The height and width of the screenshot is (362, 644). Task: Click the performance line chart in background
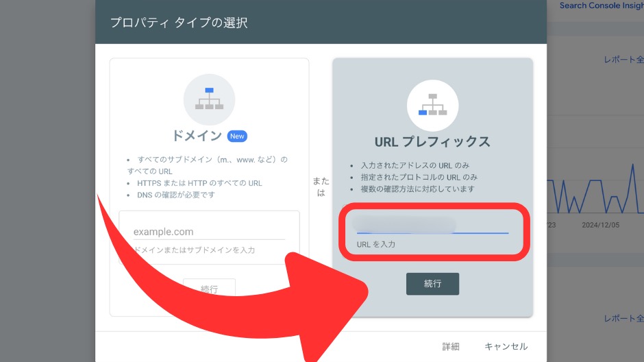point(595,189)
